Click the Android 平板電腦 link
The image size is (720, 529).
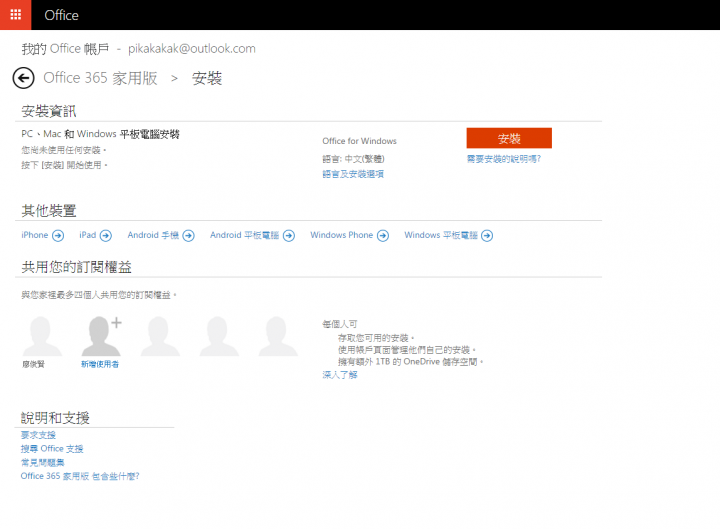pos(244,235)
